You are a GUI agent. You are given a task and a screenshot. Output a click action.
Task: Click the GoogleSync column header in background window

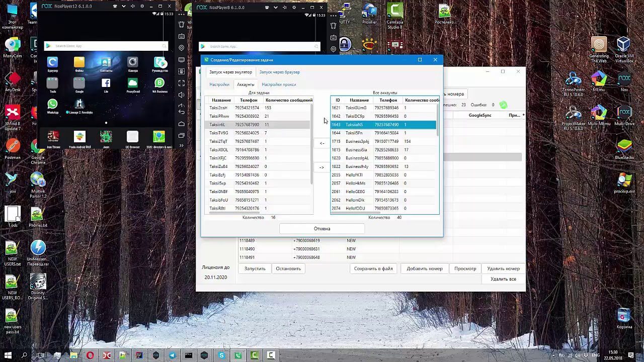[480, 115]
